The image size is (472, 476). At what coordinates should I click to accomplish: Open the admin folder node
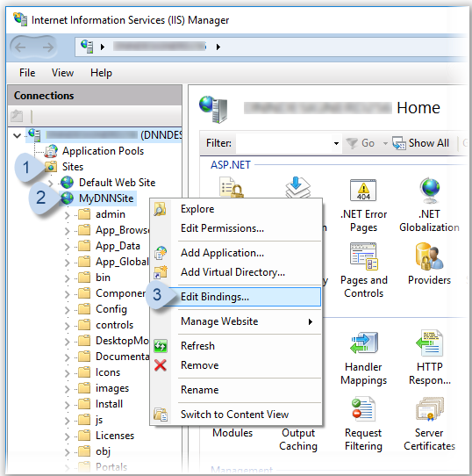tap(111, 214)
